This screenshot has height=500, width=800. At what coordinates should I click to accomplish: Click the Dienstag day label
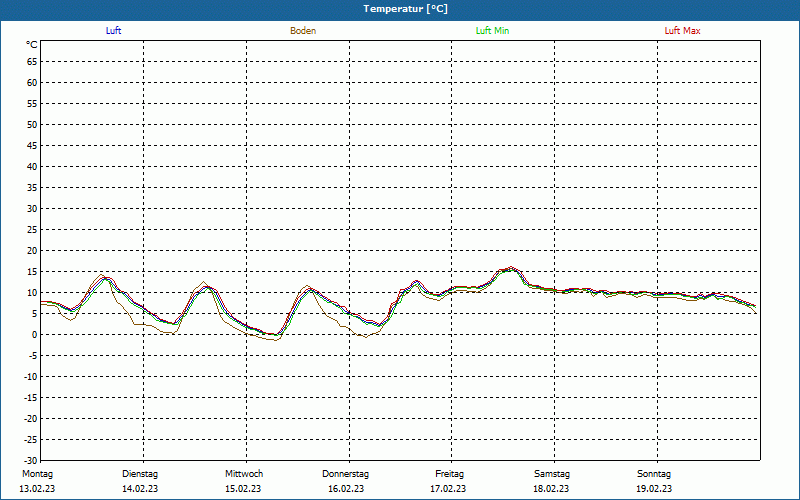click(140, 474)
